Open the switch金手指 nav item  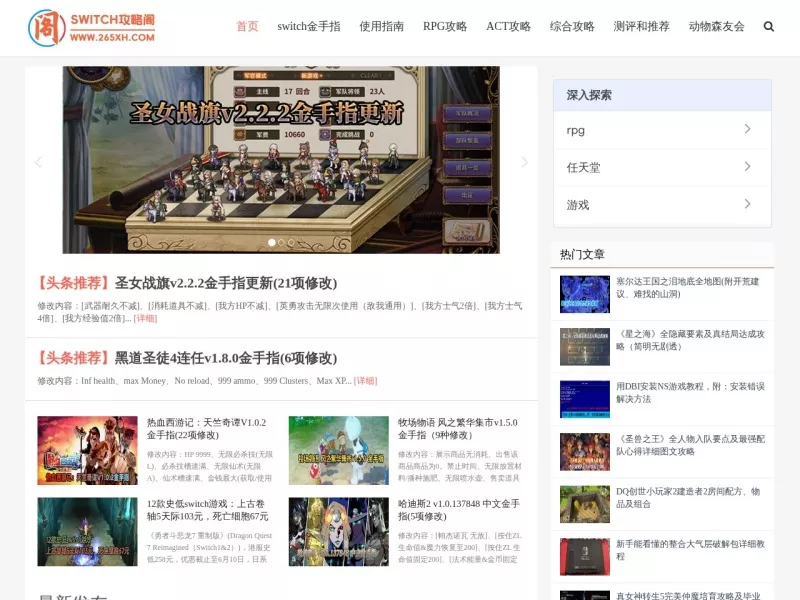[x=309, y=27]
